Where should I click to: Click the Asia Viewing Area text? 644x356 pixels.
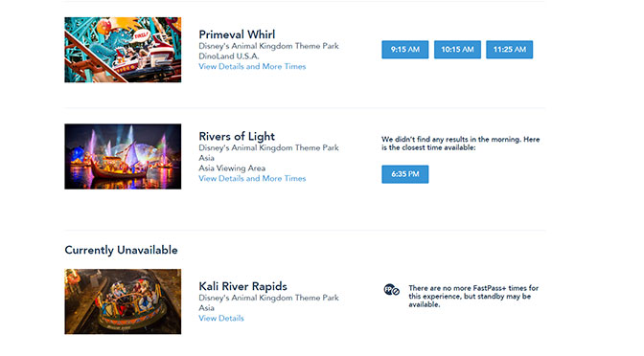[232, 168]
